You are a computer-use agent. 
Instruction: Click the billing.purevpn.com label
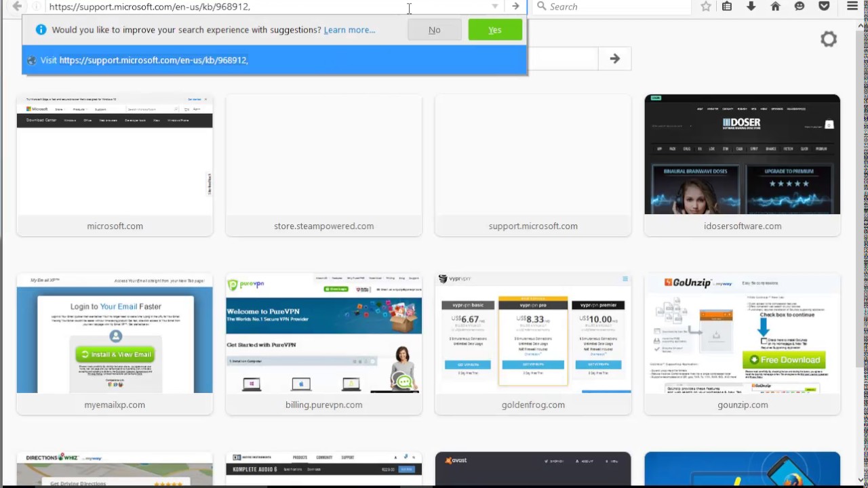pyautogui.click(x=324, y=405)
